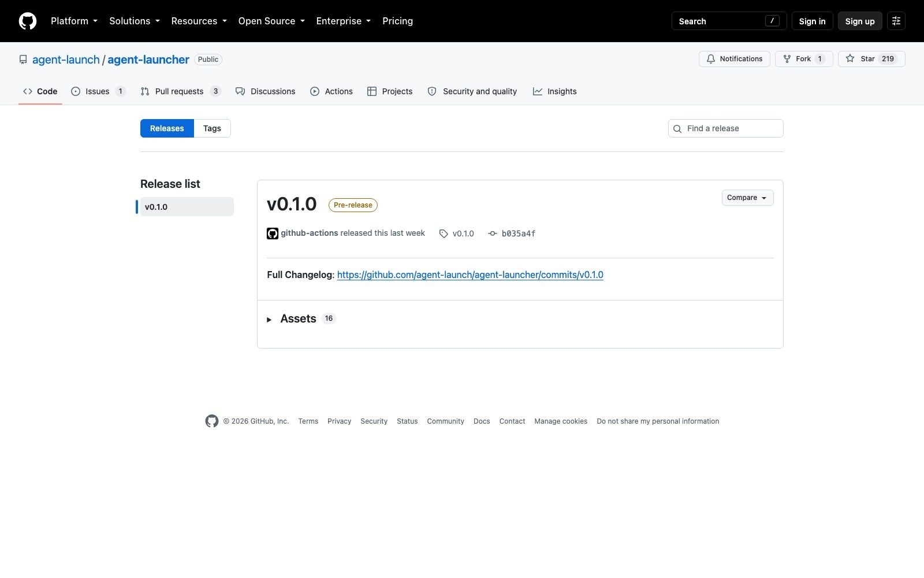Image resolution: width=924 pixels, height=578 pixels.
Task: Open the footer Security link
Action: (x=374, y=421)
